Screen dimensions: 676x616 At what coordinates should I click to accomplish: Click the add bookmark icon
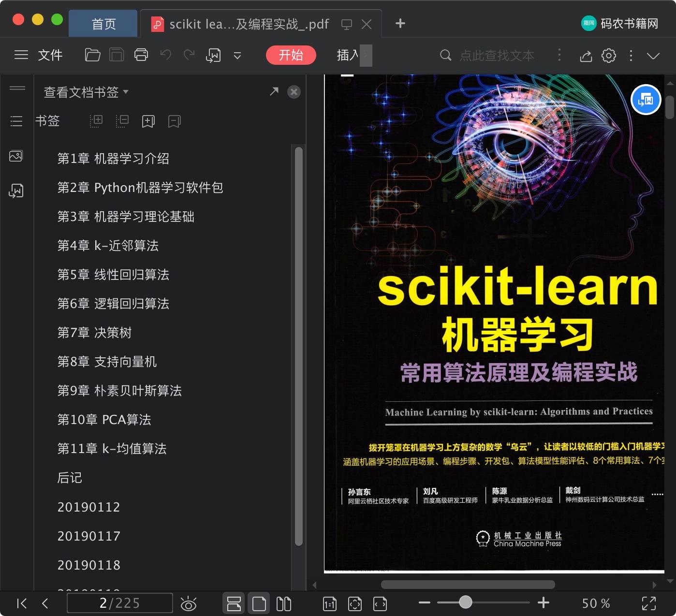tap(148, 121)
